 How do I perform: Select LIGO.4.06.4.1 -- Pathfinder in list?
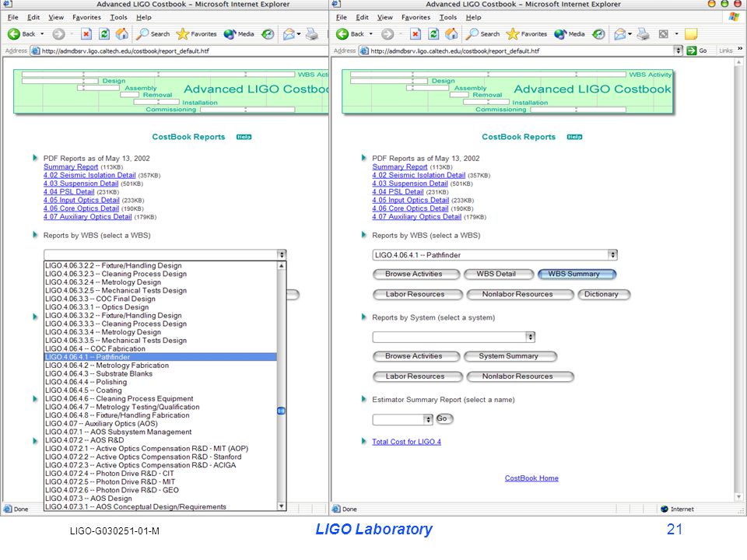[160, 357]
